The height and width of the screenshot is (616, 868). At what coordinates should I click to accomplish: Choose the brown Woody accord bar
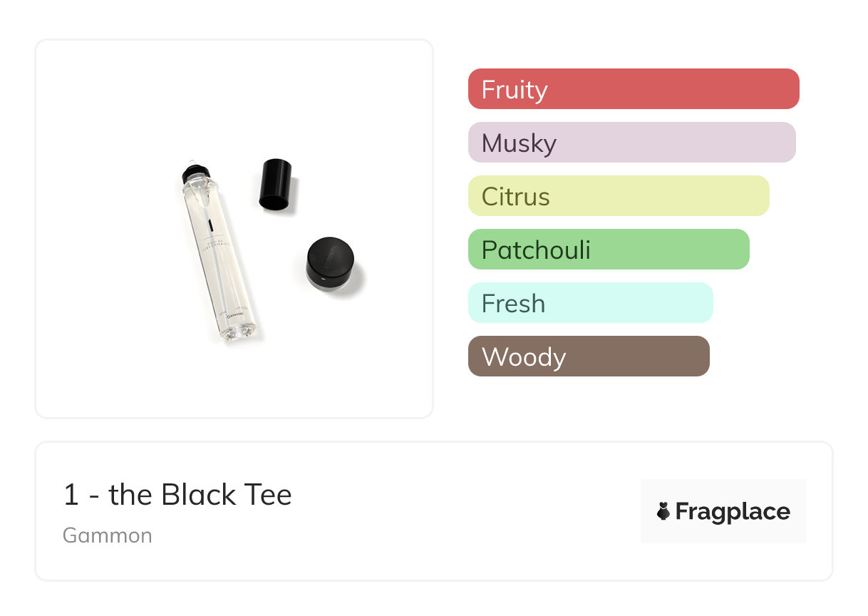coord(589,356)
